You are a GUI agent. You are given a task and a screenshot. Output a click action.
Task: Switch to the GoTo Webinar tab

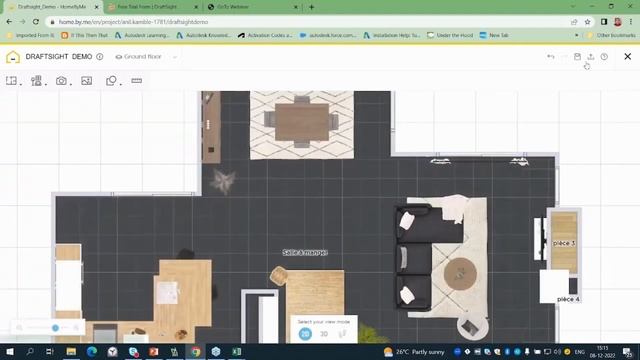[x=252, y=7]
